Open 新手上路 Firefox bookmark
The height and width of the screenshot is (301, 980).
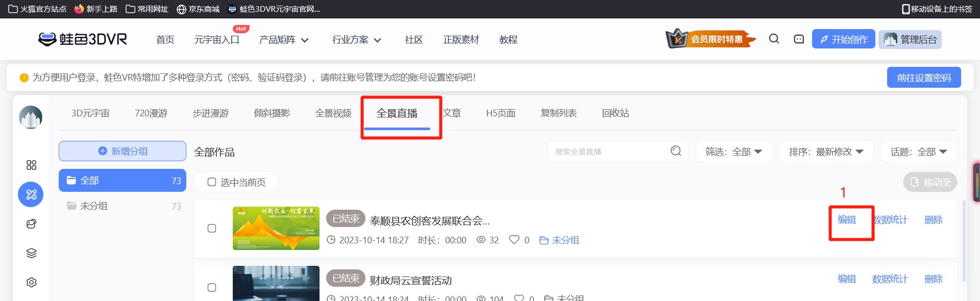pos(96,9)
